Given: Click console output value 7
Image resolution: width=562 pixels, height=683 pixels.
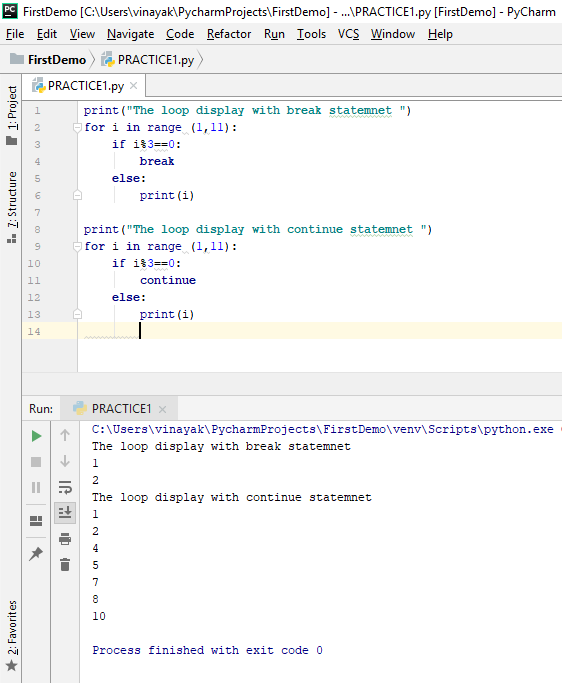Looking at the screenshot, I should 95,582.
